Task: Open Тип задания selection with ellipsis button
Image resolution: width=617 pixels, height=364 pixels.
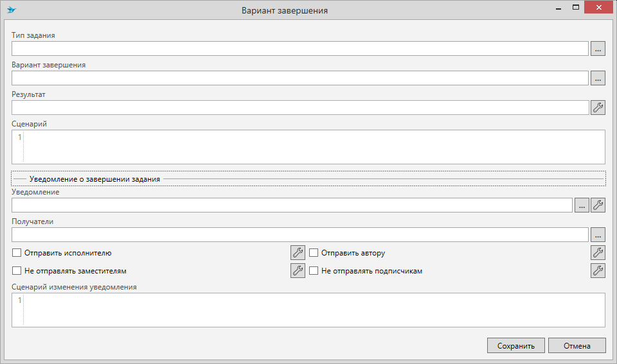Action: 598,48
